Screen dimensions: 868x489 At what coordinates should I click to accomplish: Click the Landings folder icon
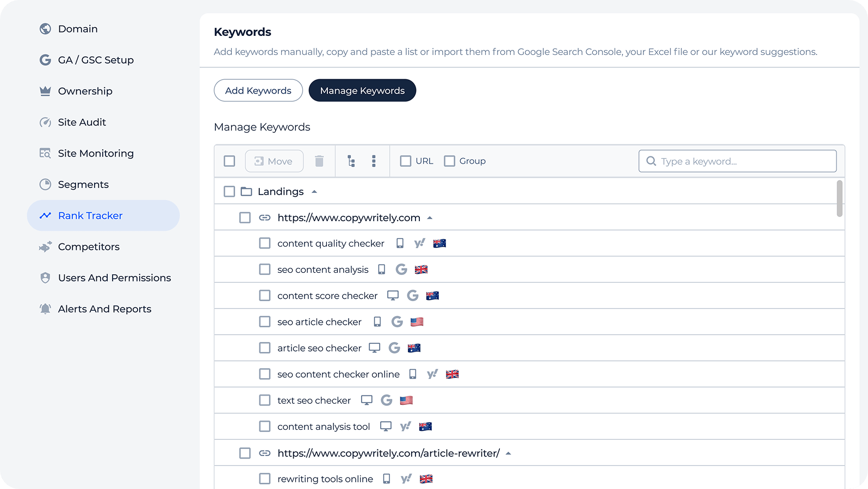pyautogui.click(x=246, y=191)
